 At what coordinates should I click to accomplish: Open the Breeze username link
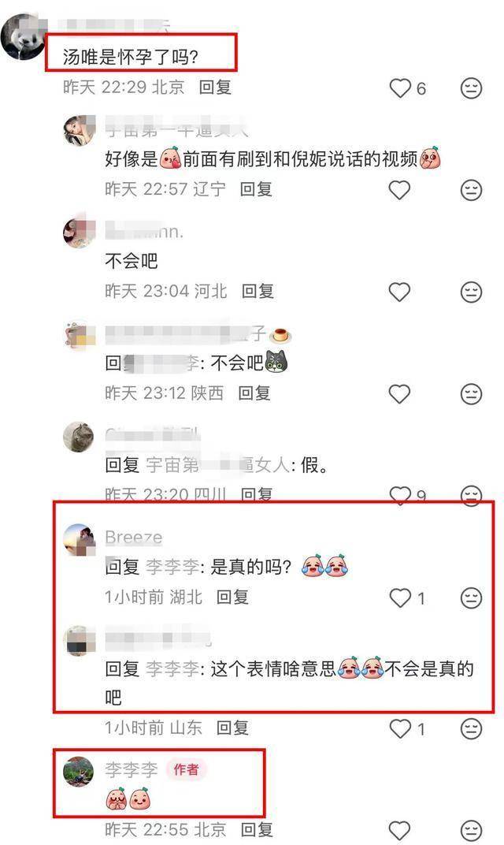pos(134,537)
